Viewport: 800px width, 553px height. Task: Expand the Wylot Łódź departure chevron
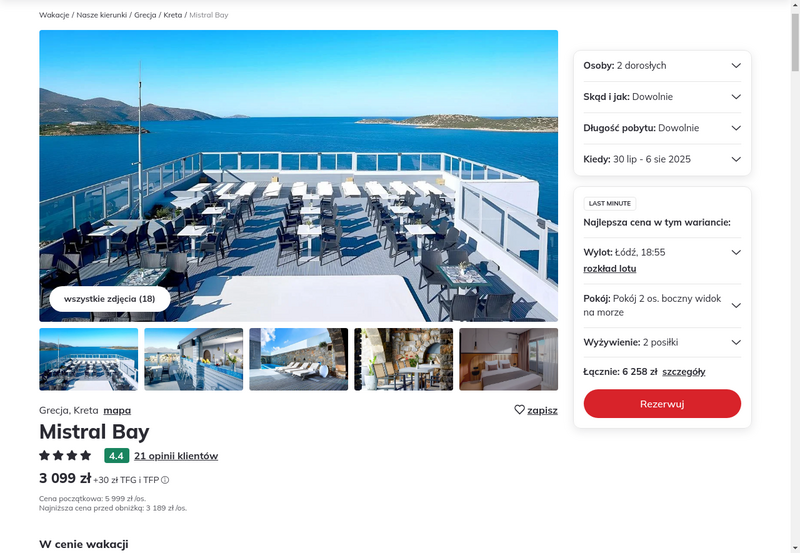736,253
